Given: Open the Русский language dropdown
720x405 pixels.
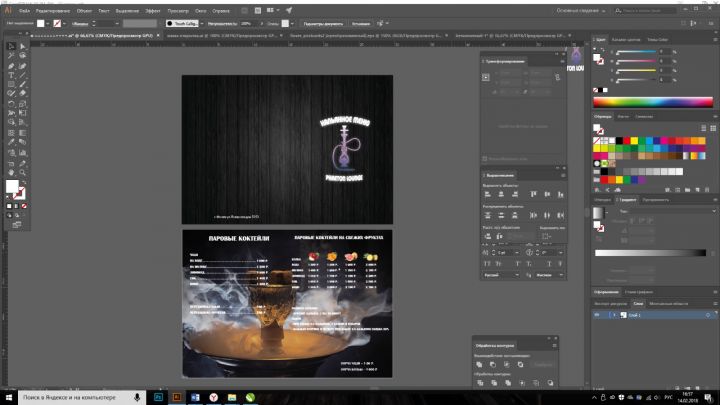Looking at the screenshot, I should pyautogui.click(x=501, y=275).
